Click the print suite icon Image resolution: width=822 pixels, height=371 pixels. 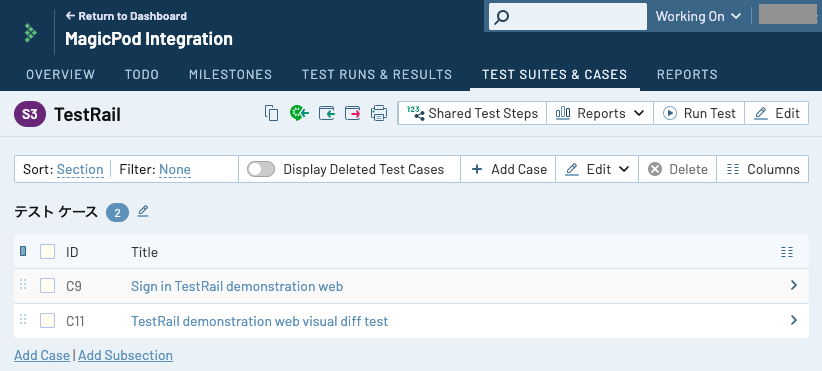coord(379,113)
